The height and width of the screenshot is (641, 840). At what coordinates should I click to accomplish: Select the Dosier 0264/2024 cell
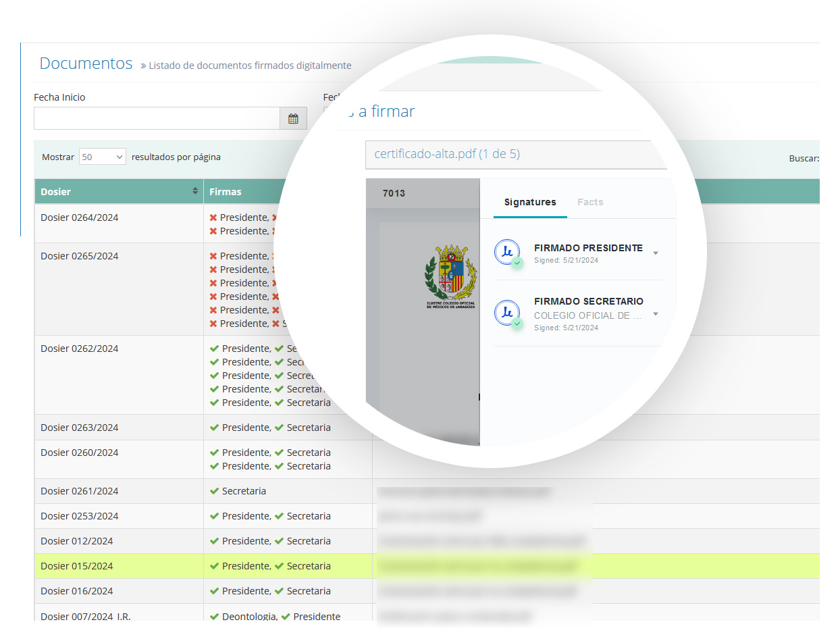pos(119,224)
